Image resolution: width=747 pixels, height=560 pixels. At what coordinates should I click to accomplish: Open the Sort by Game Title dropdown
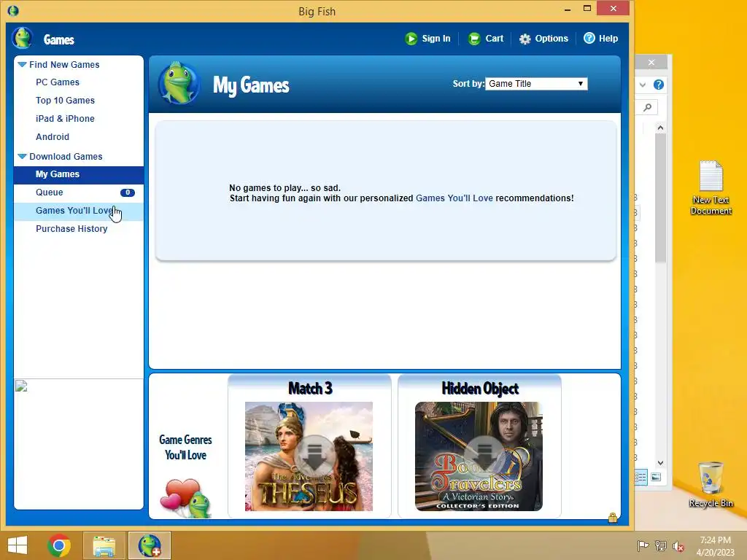536,84
